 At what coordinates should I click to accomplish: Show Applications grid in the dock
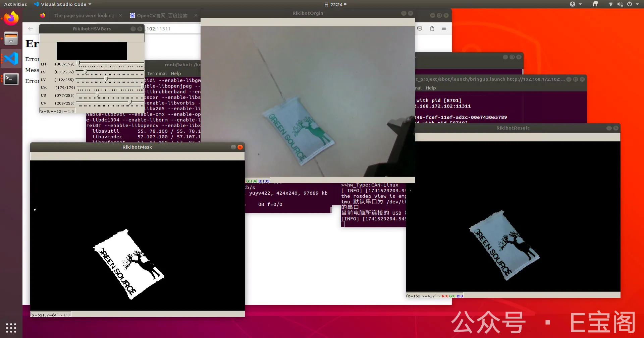pos(11,328)
